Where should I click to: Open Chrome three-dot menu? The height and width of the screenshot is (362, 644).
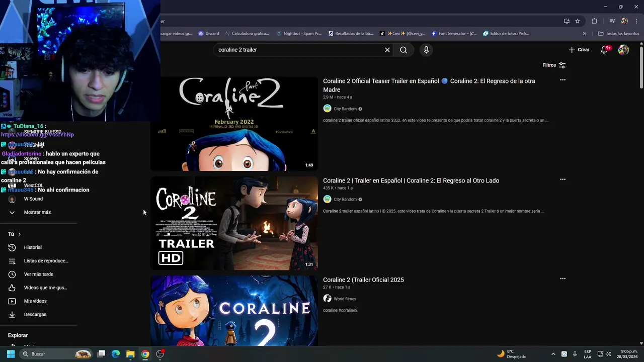[x=636, y=21]
